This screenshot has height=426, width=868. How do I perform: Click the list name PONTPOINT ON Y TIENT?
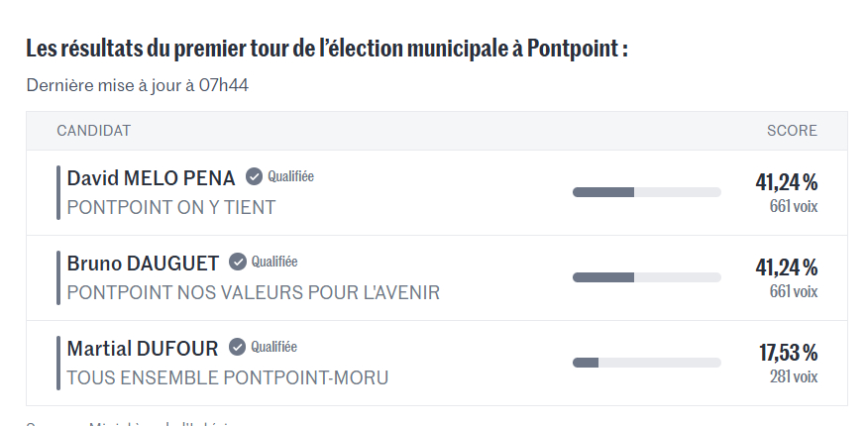[x=170, y=208]
